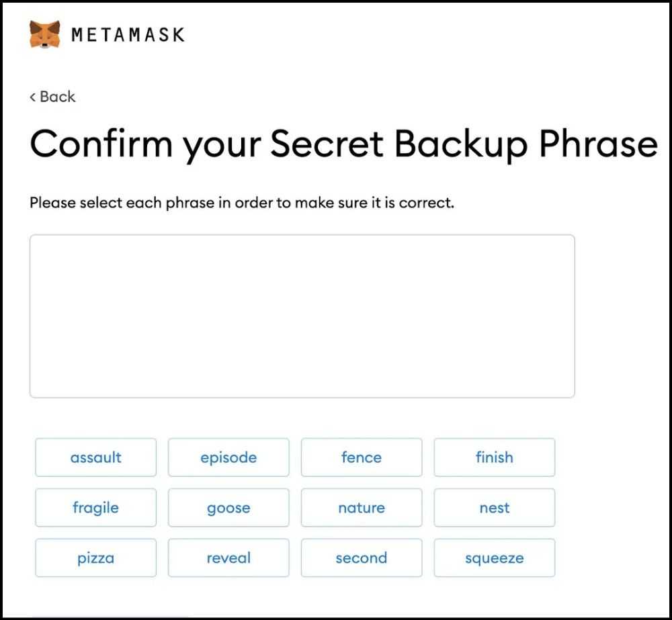The image size is (672, 620).
Task: Select the word 'nest'
Action: 494,508
